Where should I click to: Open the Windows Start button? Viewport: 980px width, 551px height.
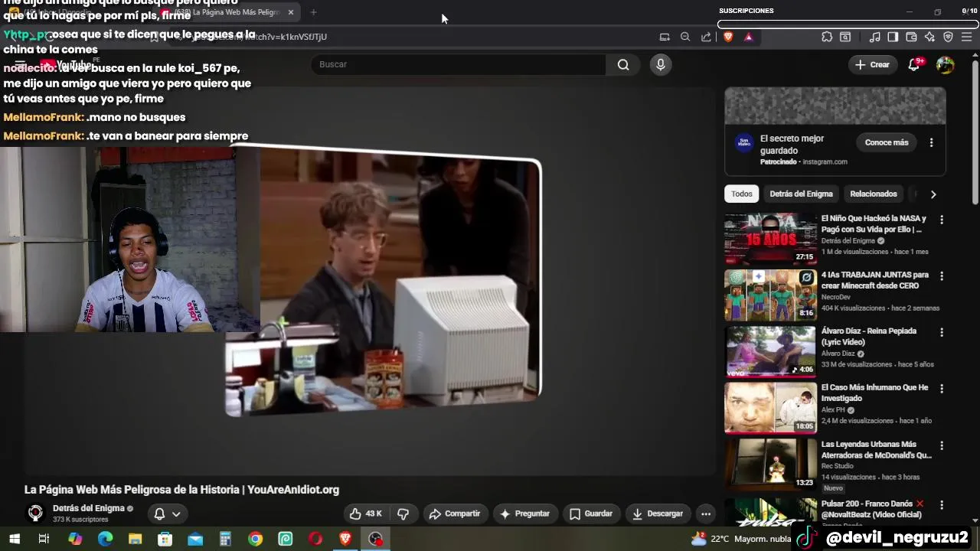coord(14,539)
